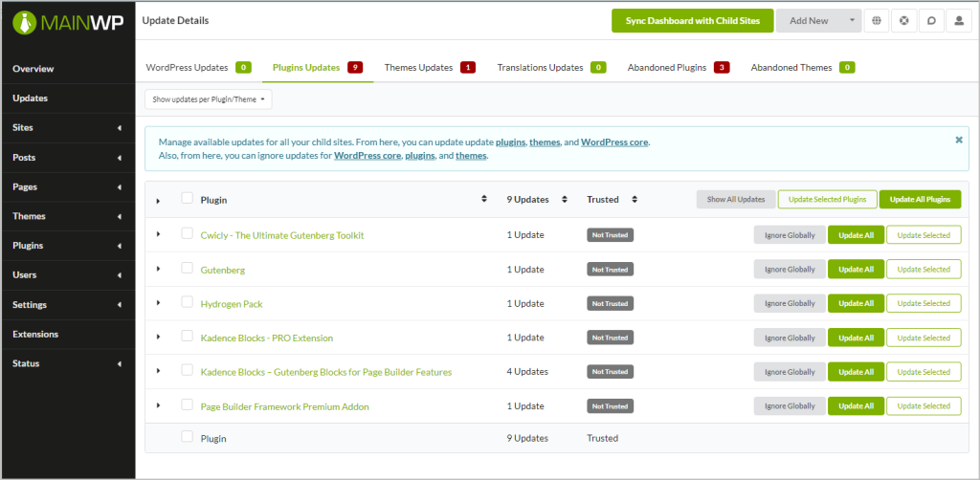The height and width of the screenshot is (480, 980).
Task: Tick the Hydrogen Pack checkbox
Action: tap(187, 302)
